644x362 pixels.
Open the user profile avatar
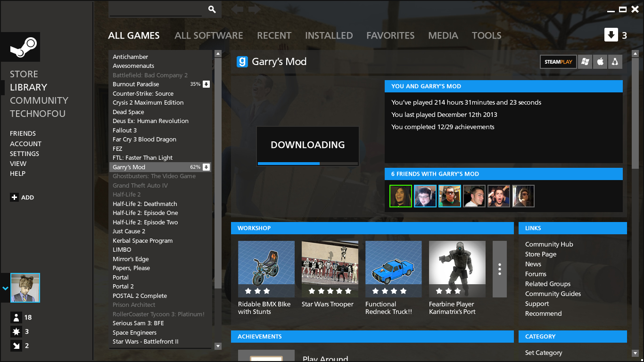point(25,288)
